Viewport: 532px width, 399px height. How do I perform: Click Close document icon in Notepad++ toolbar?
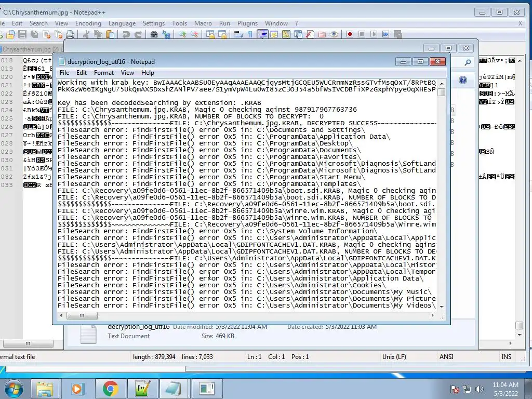tap(46, 34)
